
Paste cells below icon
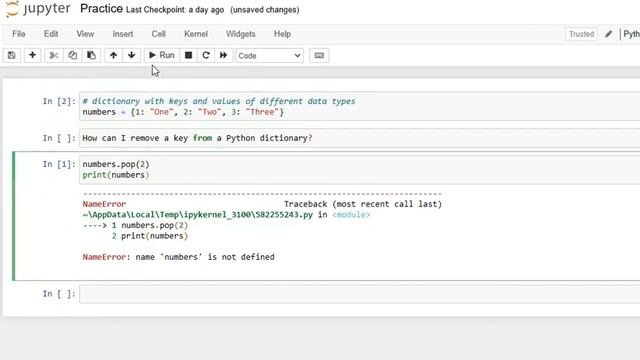click(x=91, y=55)
